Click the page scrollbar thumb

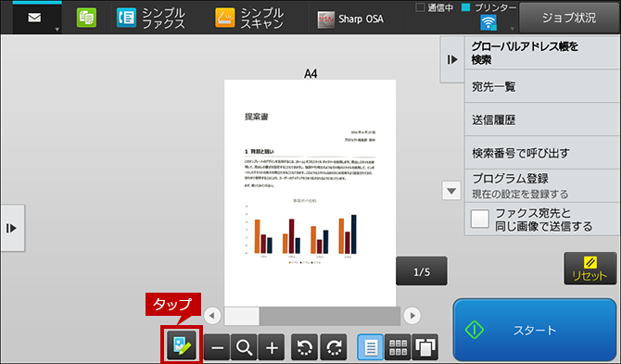coord(242,316)
